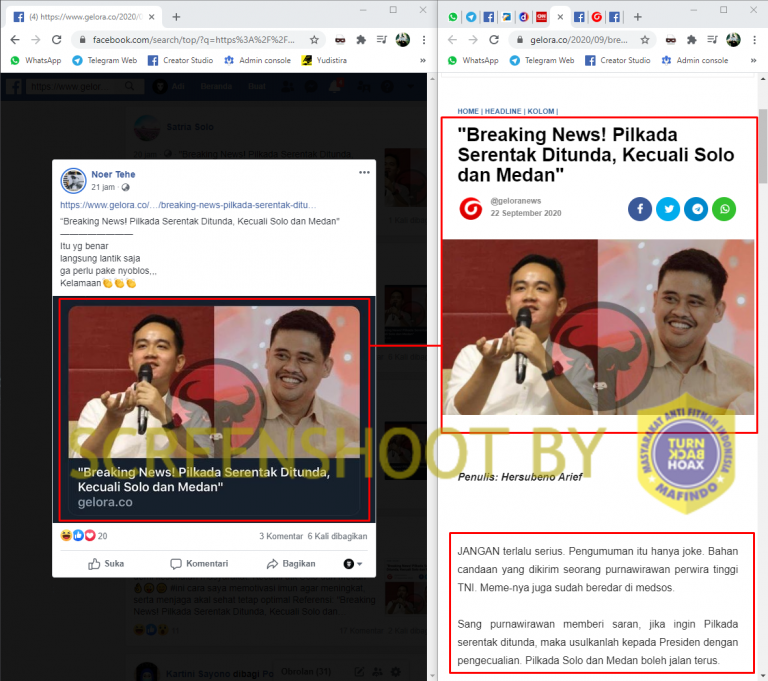This screenshot has height=681, width=768.
Task: Open Admin console bookmark in left window
Action: pos(257,60)
